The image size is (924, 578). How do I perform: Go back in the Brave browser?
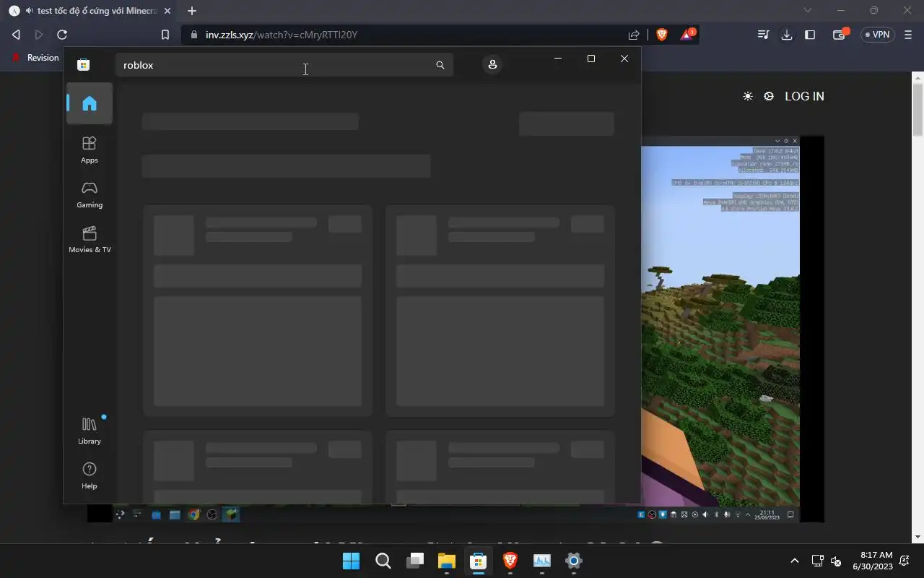(x=16, y=35)
